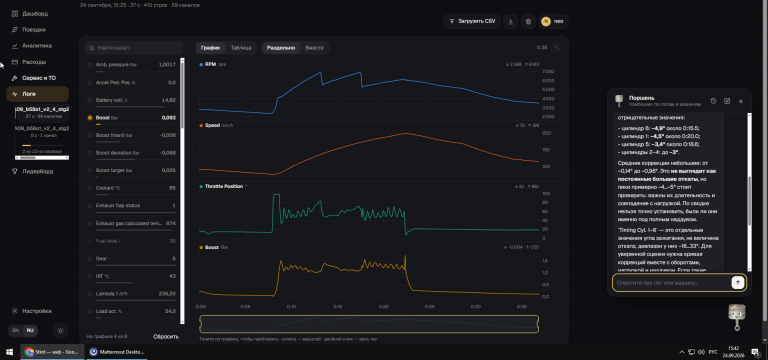Select the first log, 37 с · 59 каналов
768x360 pixels.
[x=42, y=113]
